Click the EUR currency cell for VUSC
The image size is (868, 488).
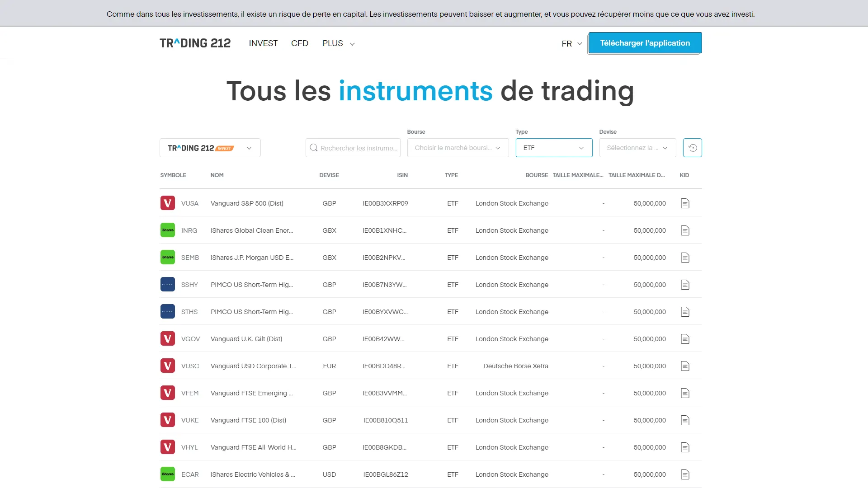330,366
